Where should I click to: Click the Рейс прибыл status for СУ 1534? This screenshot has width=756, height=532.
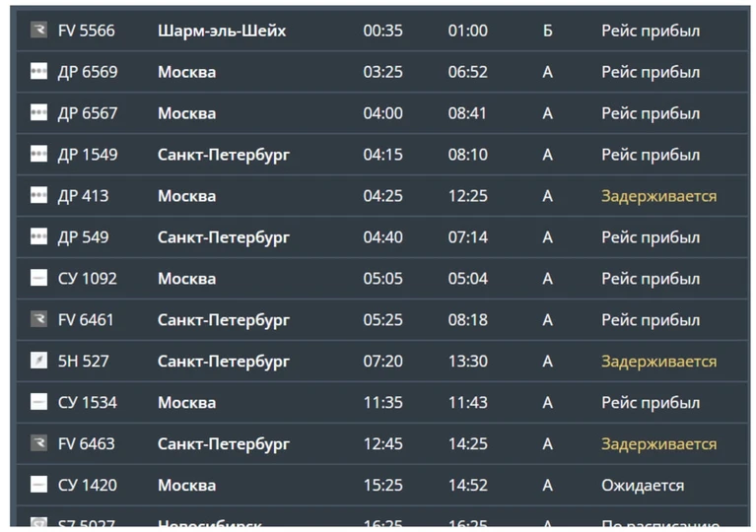coord(651,403)
